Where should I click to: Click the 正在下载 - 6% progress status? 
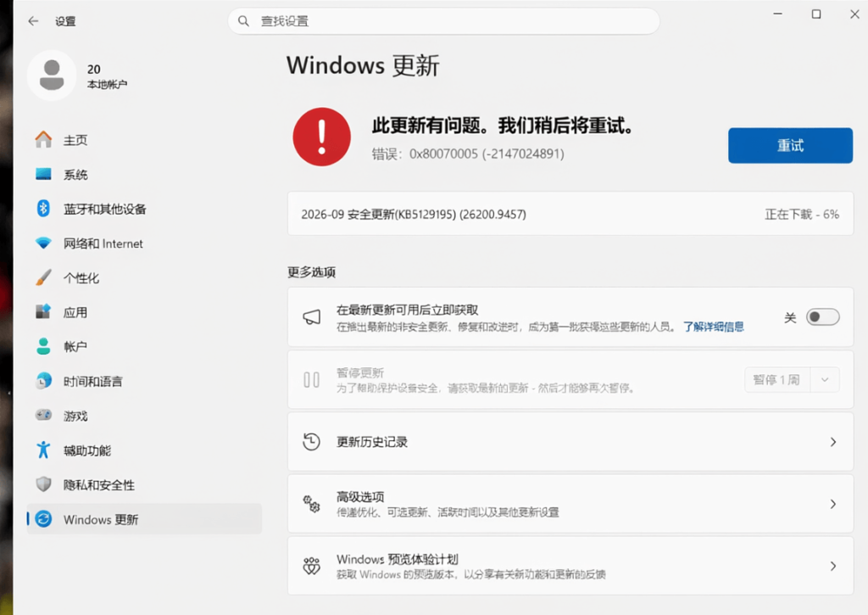[802, 215]
